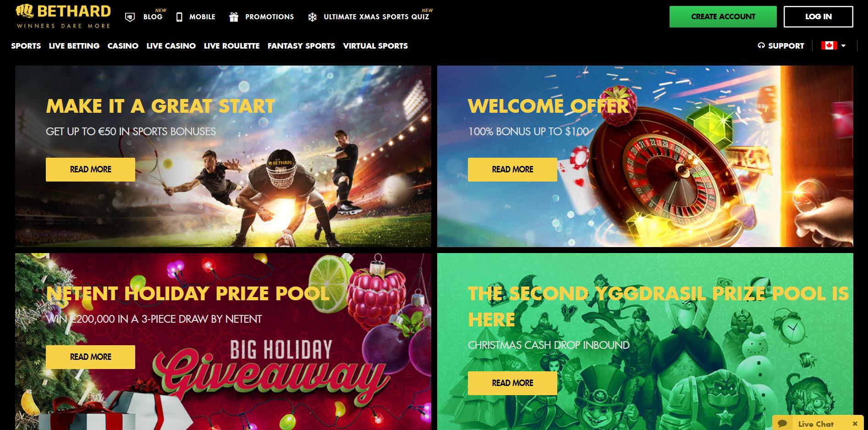Open the Live Casino menu item

[x=171, y=46]
